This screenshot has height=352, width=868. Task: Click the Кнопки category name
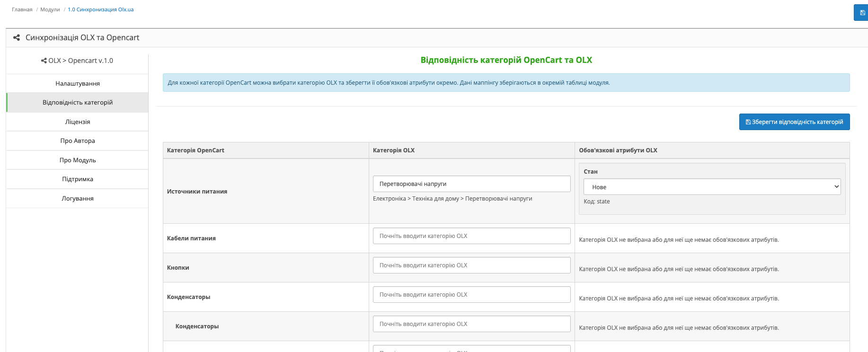tap(178, 268)
